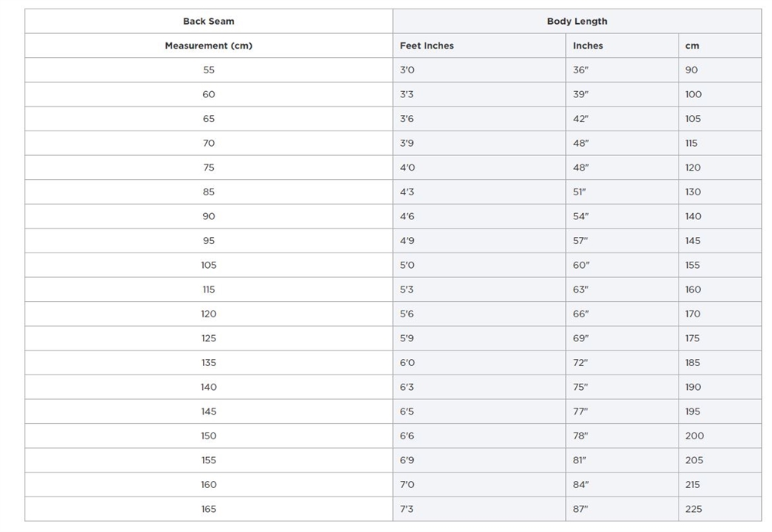Click the 6'5 feet inches cell
The height and width of the screenshot is (532, 772).
pyautogui.click(x=407, y=412)
